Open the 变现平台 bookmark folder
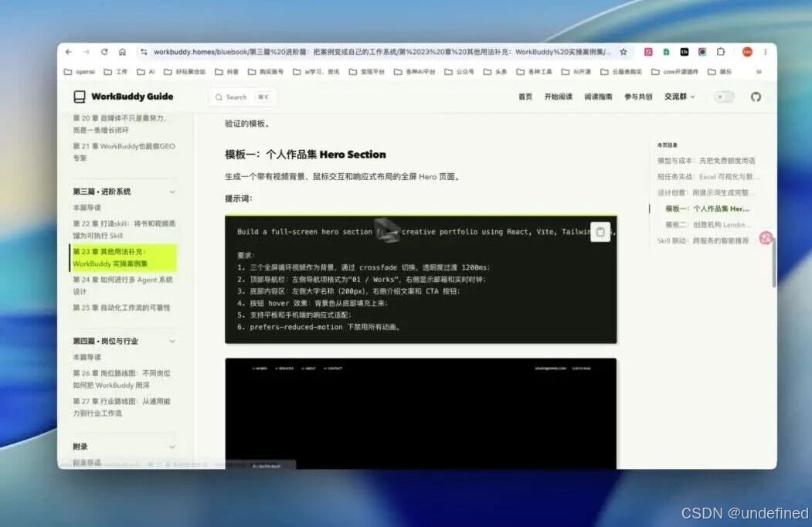 tap(367, 72)
